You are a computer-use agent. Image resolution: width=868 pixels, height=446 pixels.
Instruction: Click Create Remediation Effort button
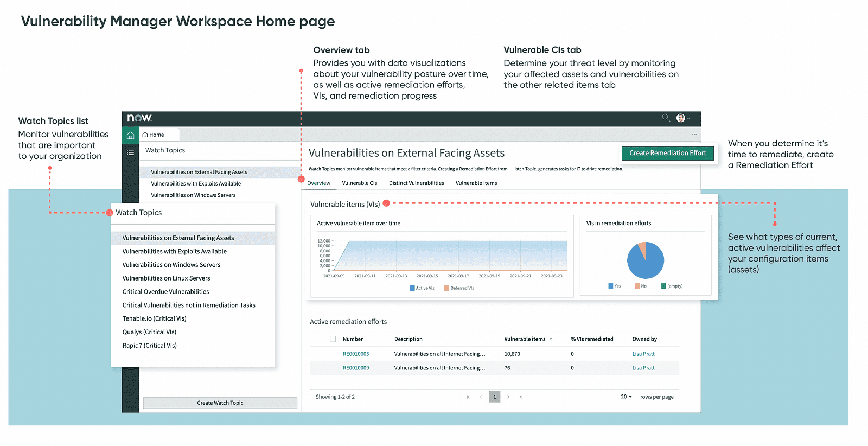pyautogui.click(x=668, y=153)
